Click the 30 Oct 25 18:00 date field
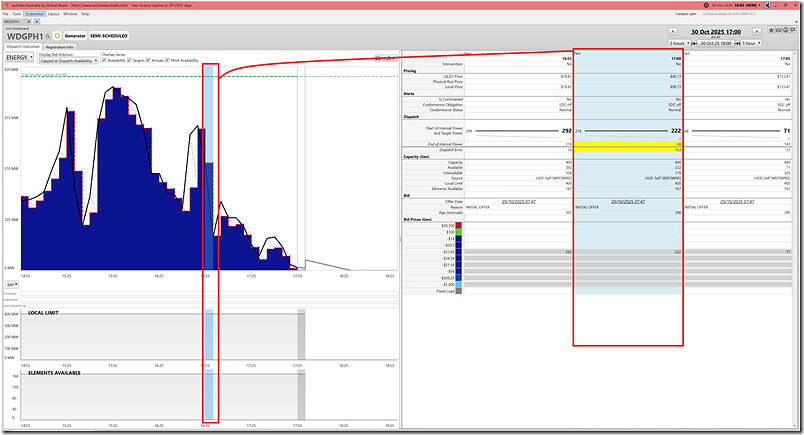 coord(716,44)
